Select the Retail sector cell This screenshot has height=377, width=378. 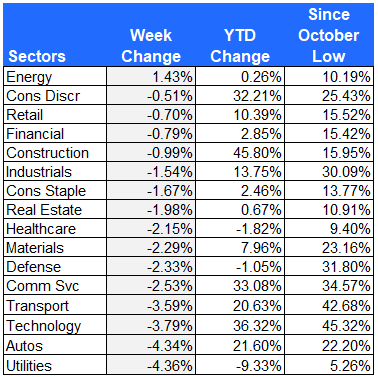[x=55, y=115]
